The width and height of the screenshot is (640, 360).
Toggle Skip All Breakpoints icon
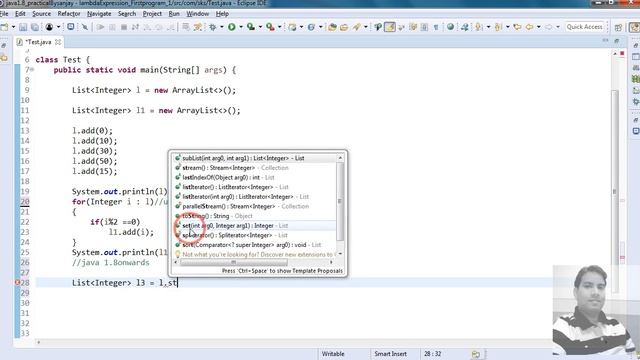[x=84, y=27]
